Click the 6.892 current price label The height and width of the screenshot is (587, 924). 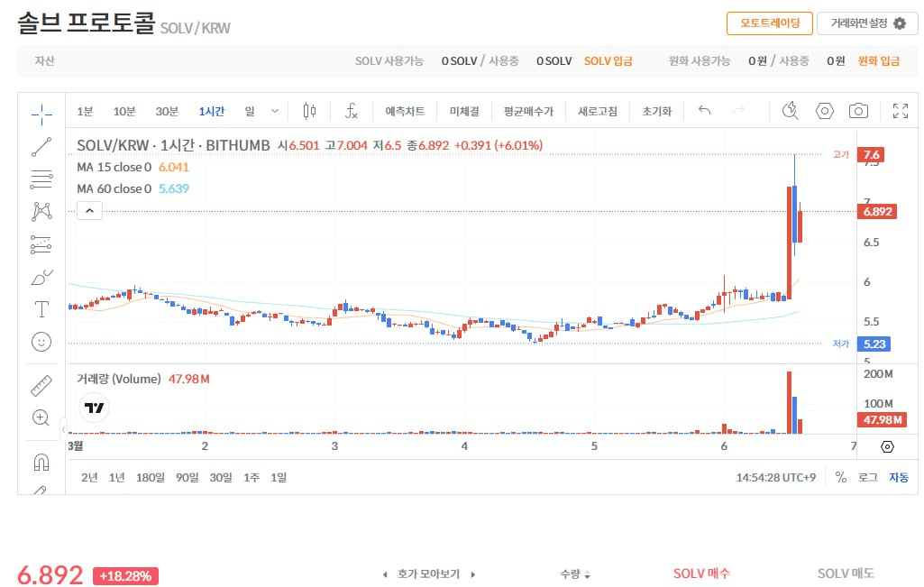876,212
